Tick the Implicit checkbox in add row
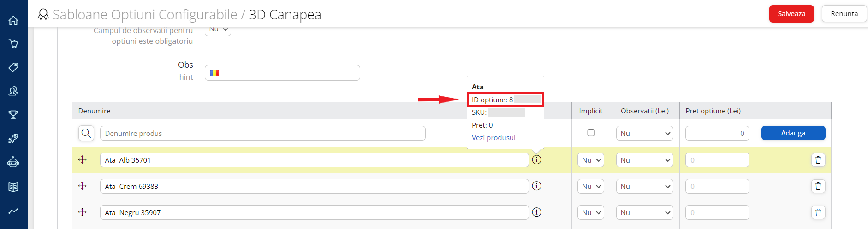The image size is (868, 229). [590, 133]
